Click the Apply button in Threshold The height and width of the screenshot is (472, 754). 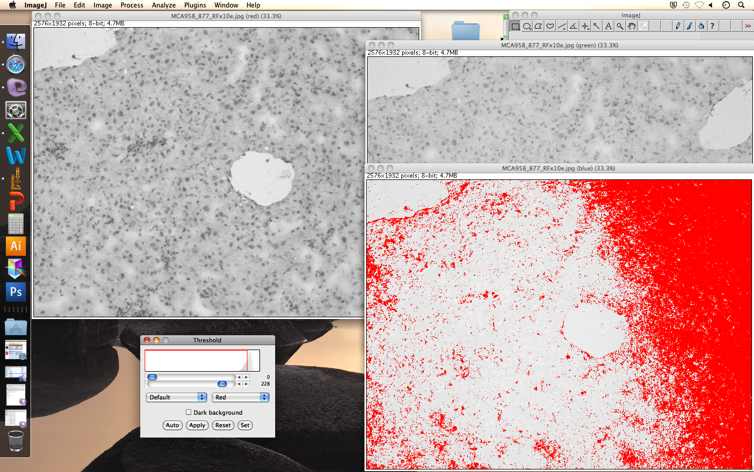coord(197,425)
